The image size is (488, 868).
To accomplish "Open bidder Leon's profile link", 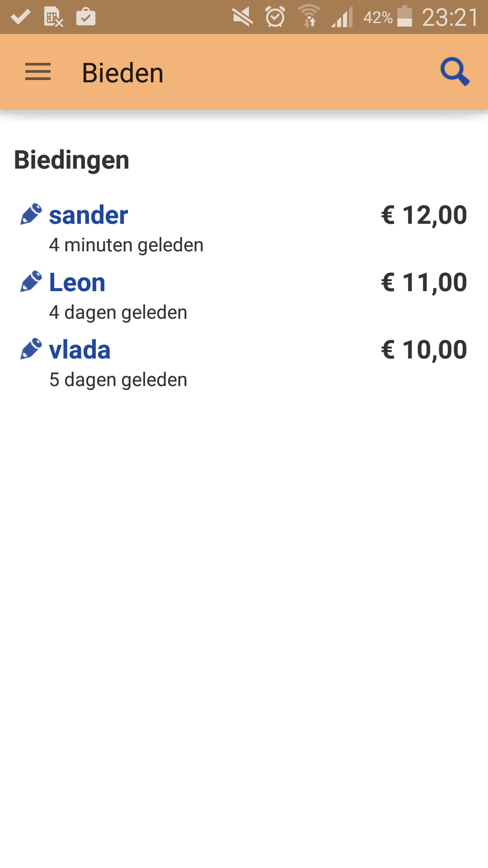I will point(77,283).
